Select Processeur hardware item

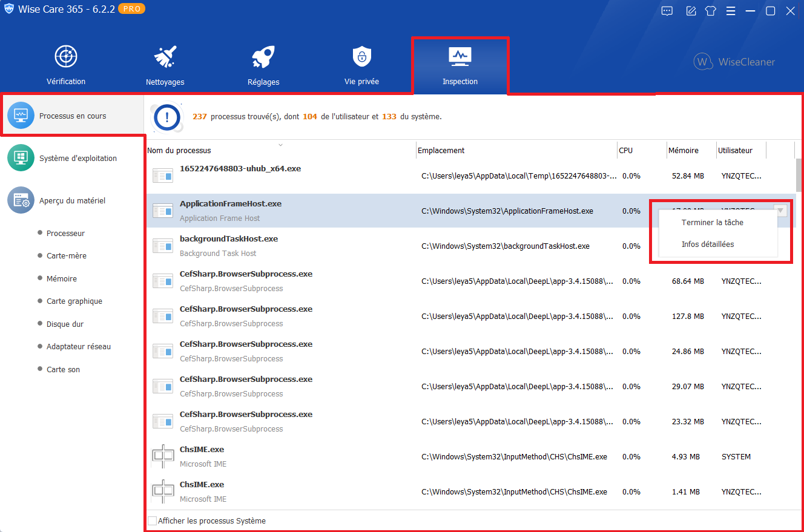pyautogui.click(x=65, y=233)
